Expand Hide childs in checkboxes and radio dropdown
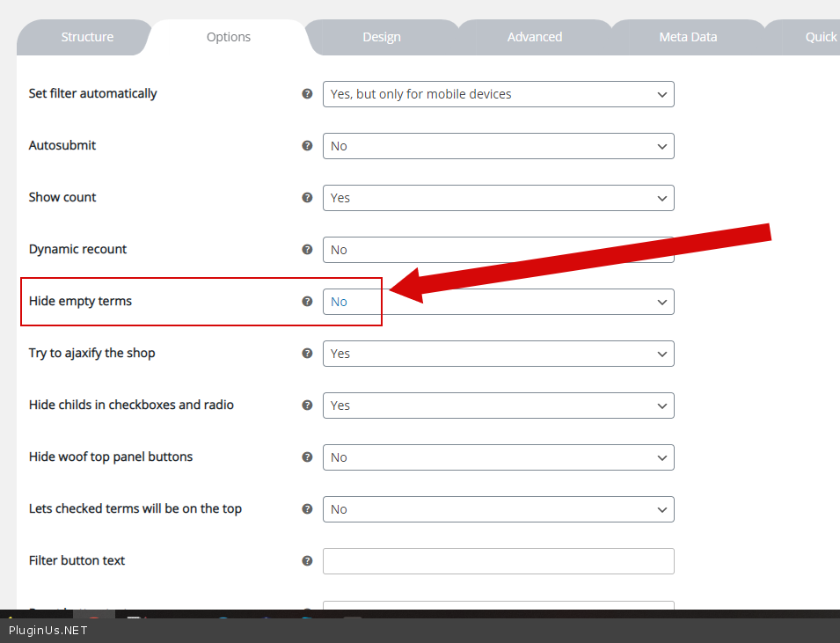Image resolution: width=840 pixels, height=643 pixels. (498, 406)
